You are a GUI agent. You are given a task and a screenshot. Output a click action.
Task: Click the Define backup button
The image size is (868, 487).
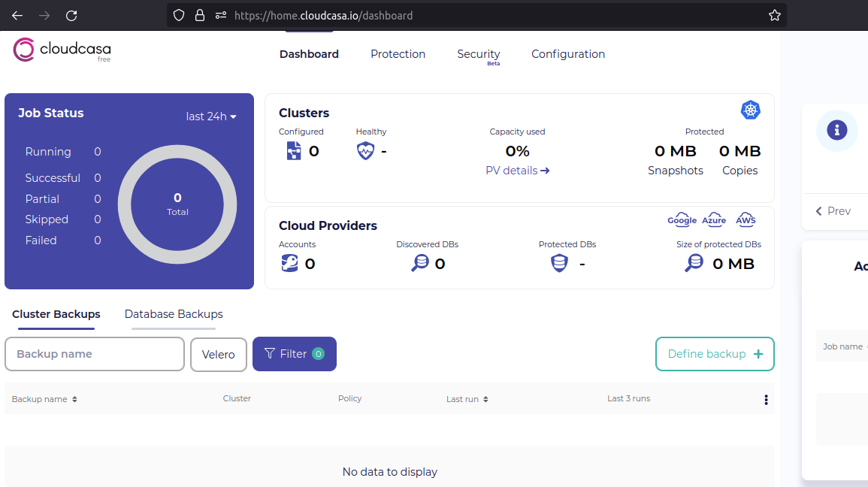click(x=715, y=354)
